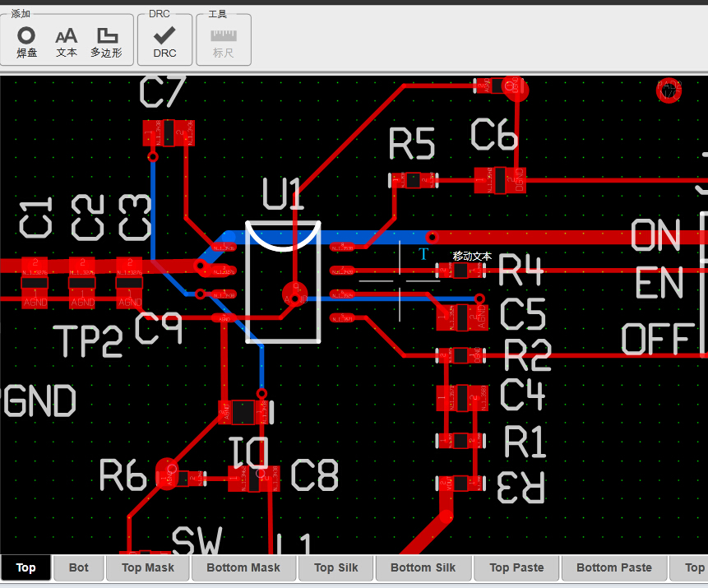The height and width of the screenshot is (588, 708).
Task: Click the C1 capacitor footprint
Action: coord(35,283)
